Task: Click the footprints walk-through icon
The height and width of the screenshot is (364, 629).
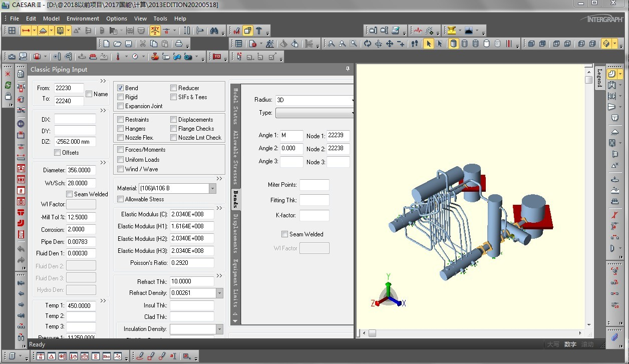Action: point(414,44)
